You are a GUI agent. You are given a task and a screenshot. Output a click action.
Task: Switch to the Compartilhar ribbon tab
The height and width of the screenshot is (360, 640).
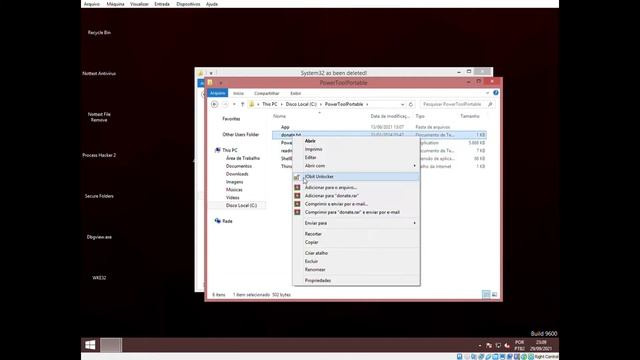(267, 93)
